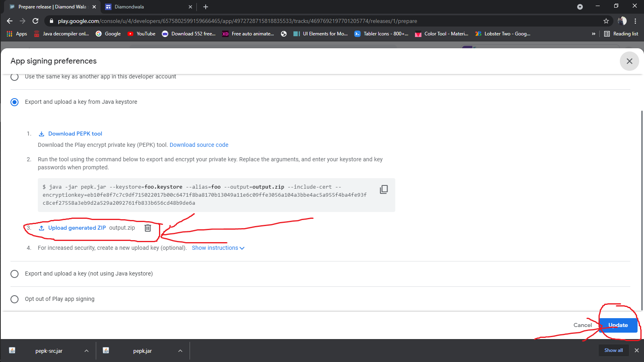Switch to the Diamondwala tab
The width and height of the screenshot is (644, 362).
[x=145, y=7]
